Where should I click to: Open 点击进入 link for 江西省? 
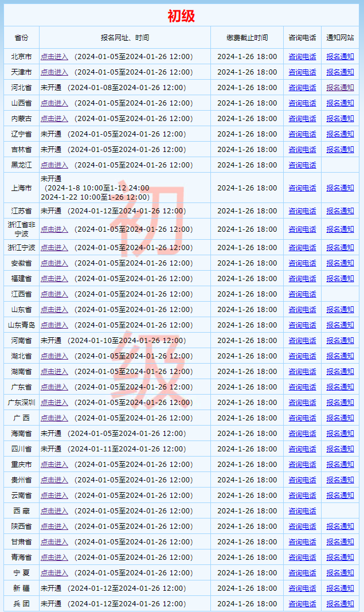coord(54,294)
